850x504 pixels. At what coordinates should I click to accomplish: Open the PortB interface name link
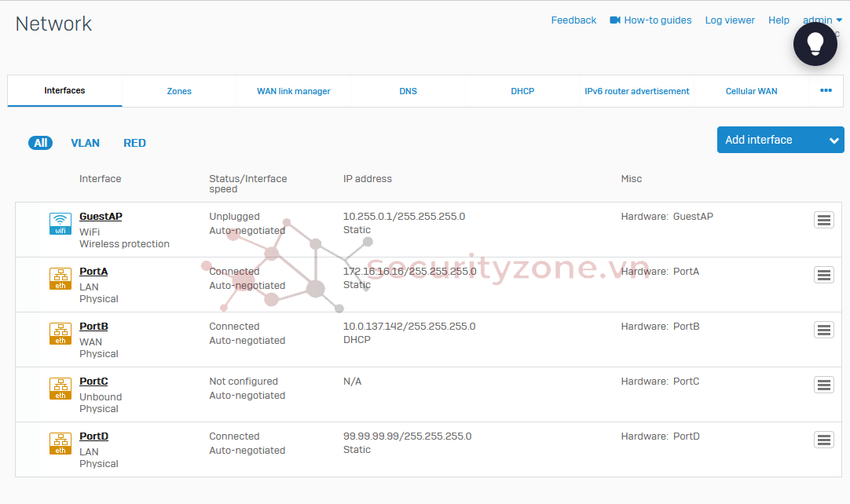[93, 327]
